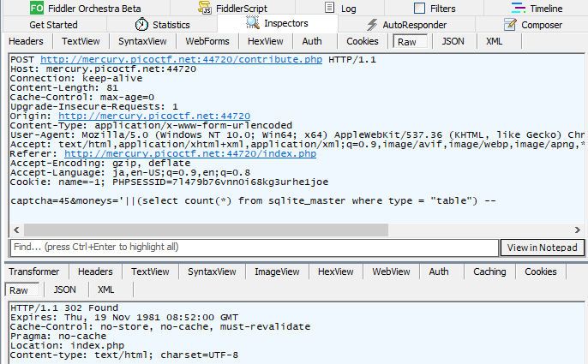Screen dimensions: 588x364
Task: Switch response view to XML tab
Action: click(105, 290)
